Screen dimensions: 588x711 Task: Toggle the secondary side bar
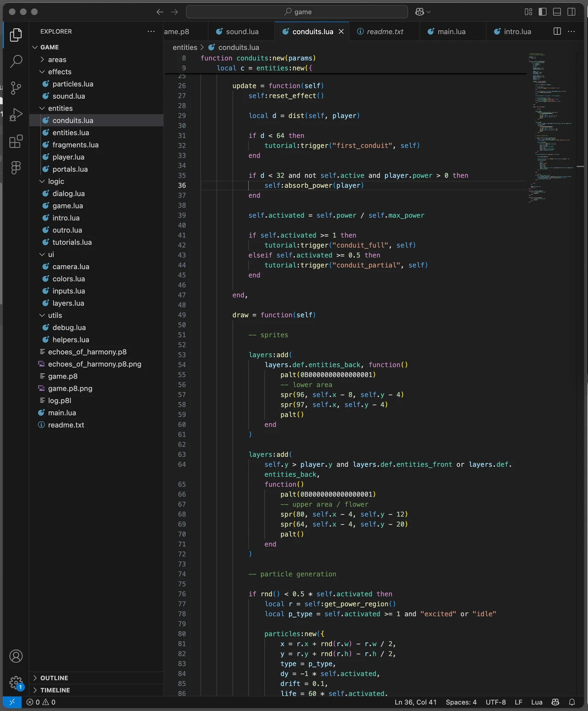pyautogui.click(x=571, y=12)
